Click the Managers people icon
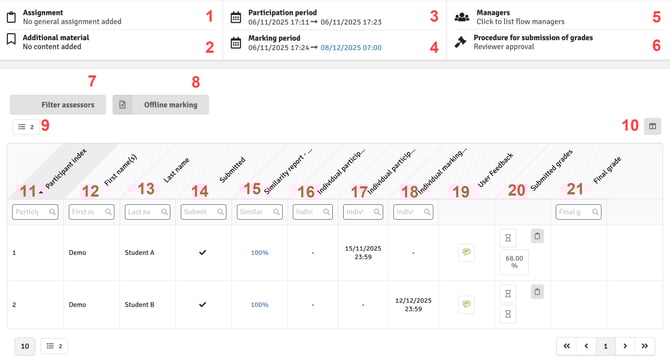 tap(462, 17)
